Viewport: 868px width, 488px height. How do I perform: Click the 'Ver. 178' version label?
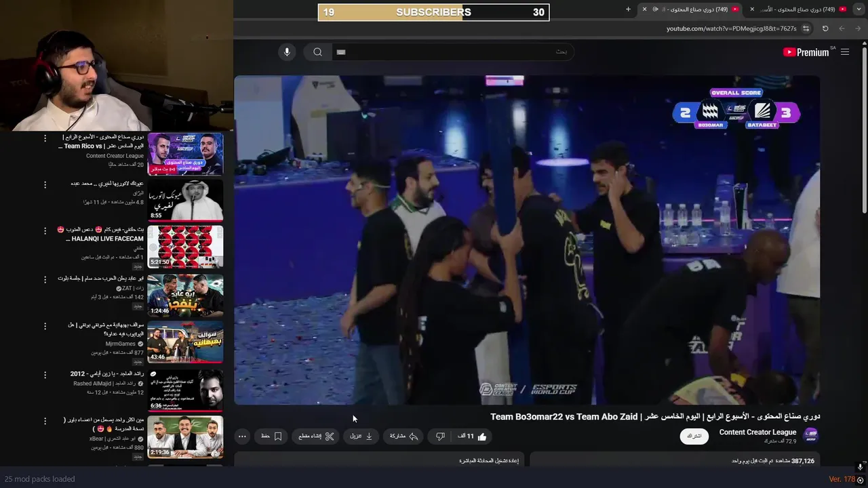click(842, 479)
